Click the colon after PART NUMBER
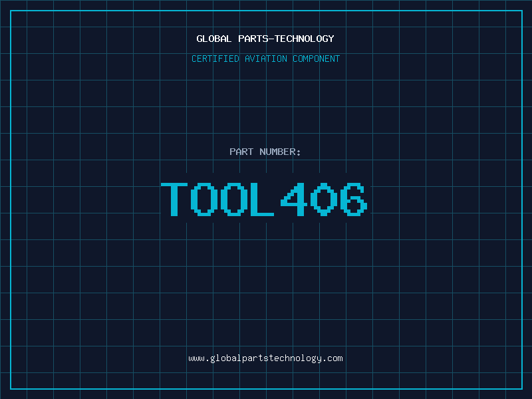This screenshot has height=399, width=532. pyautogui.click(x=299, y=152)
